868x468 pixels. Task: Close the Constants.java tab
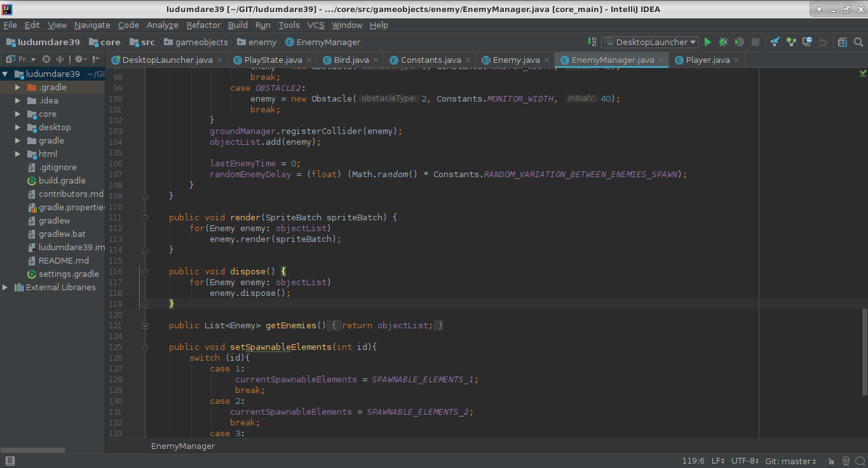coord(468,60)
